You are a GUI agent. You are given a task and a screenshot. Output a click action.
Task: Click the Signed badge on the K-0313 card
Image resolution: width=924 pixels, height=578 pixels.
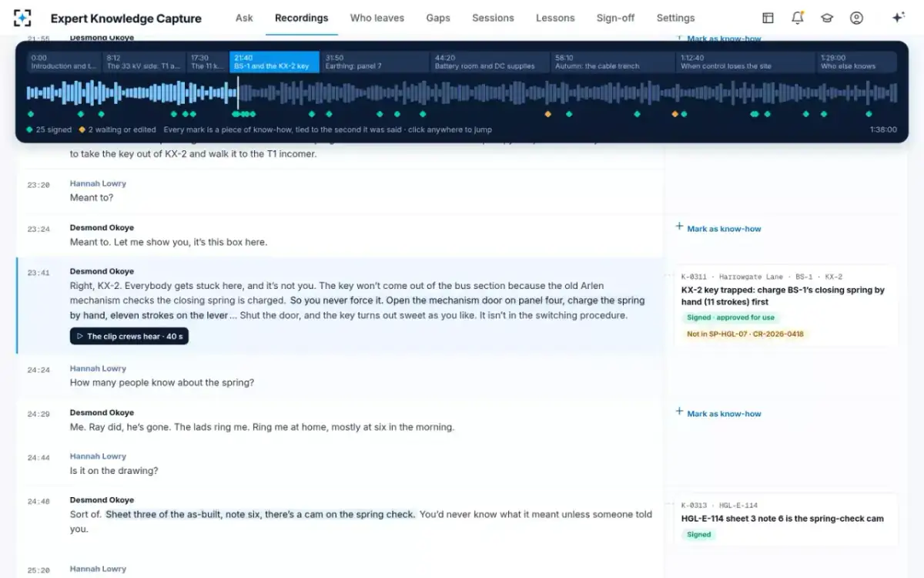pos(699,534)
